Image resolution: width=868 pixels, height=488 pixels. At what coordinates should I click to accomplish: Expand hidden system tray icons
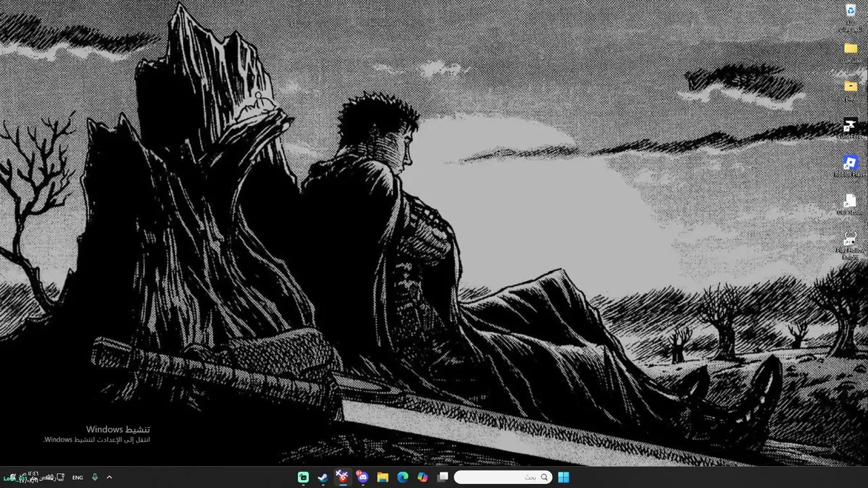[x=109, y=477]
